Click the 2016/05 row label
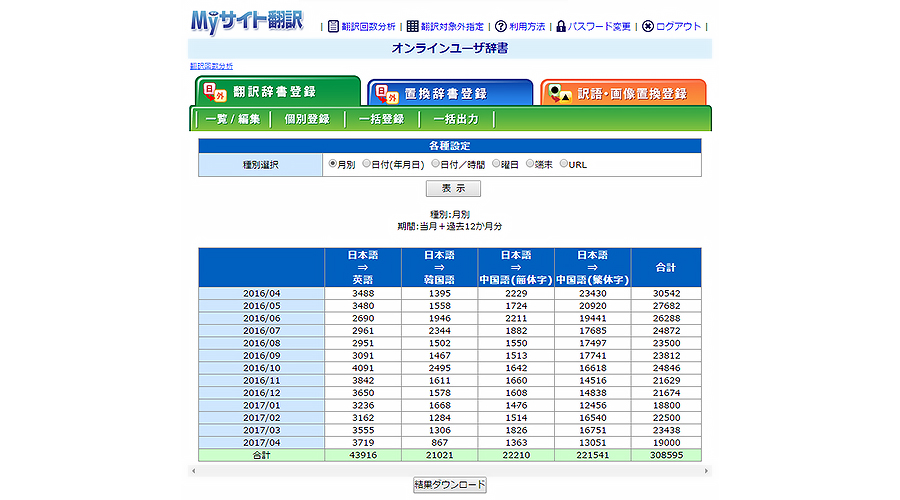Viewport: 900px width, 500px height. pos(262,306)
